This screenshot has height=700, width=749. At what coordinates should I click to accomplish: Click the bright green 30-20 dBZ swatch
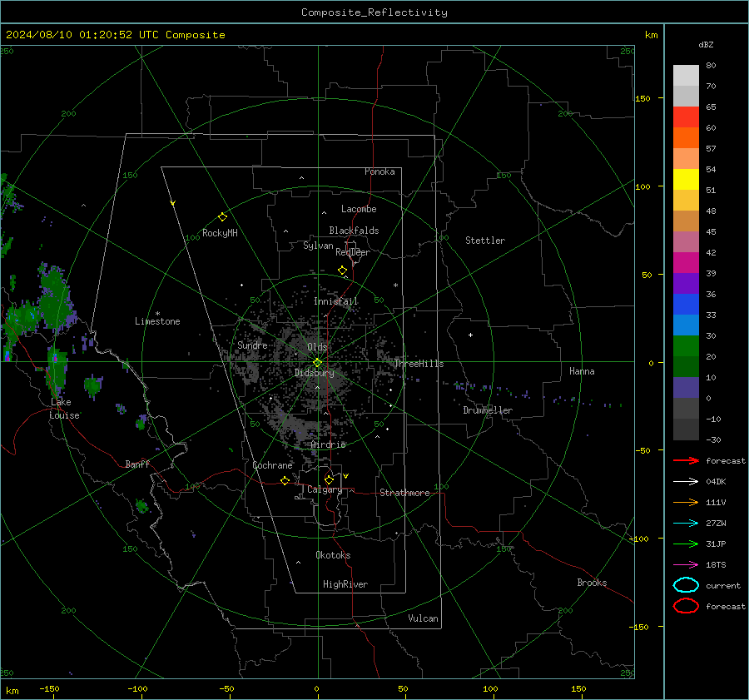pos(686,346)
